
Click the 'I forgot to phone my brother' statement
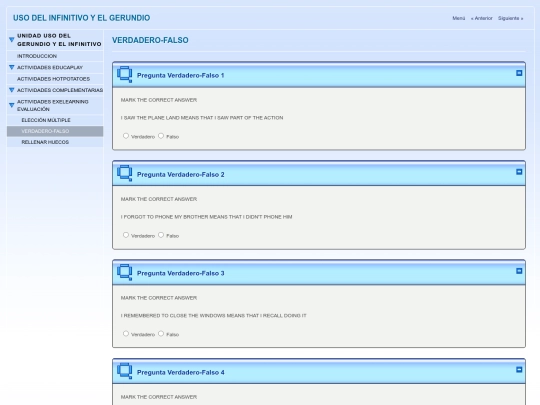pos(206,217)
